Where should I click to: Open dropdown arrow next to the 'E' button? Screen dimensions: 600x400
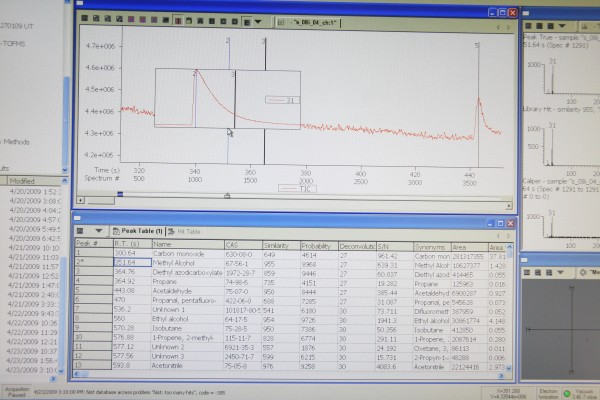click(x=258, y=22)
